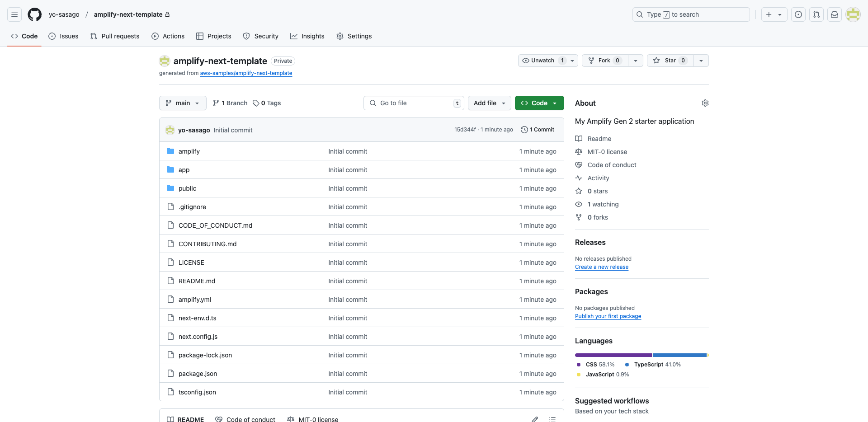Expand the Star lists caret
This screenshot has width=868, height=422.
click(701, 61)
